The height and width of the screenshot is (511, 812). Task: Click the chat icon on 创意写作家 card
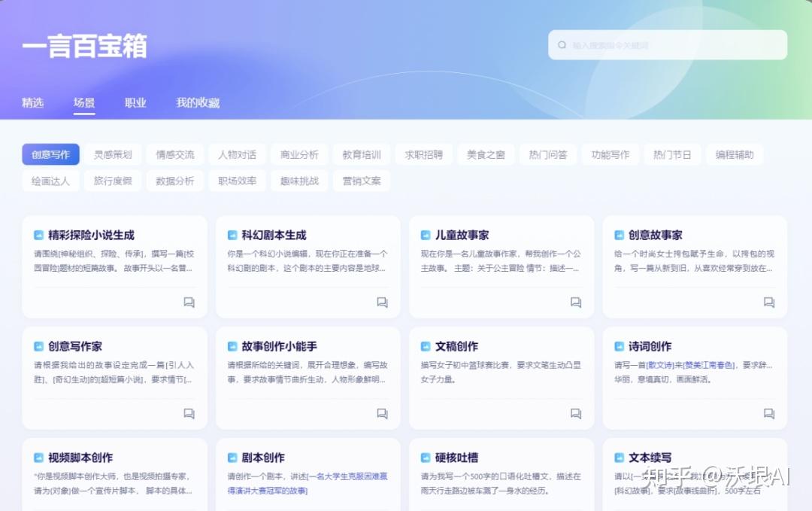[189, 414]
